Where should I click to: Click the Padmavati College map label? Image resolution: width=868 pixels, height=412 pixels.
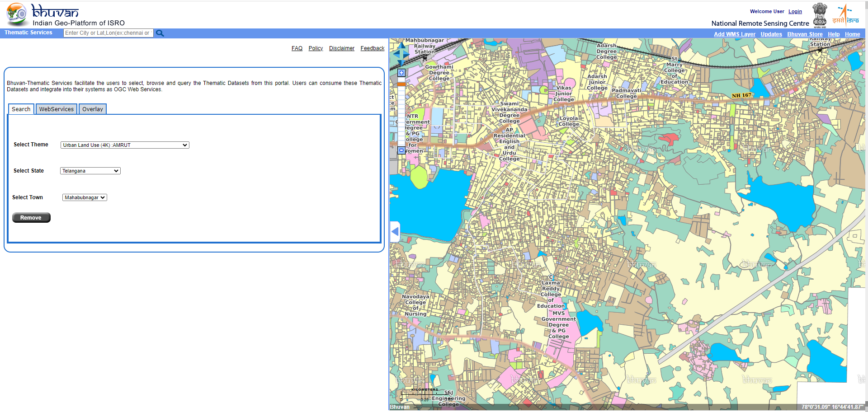[627, 93]
